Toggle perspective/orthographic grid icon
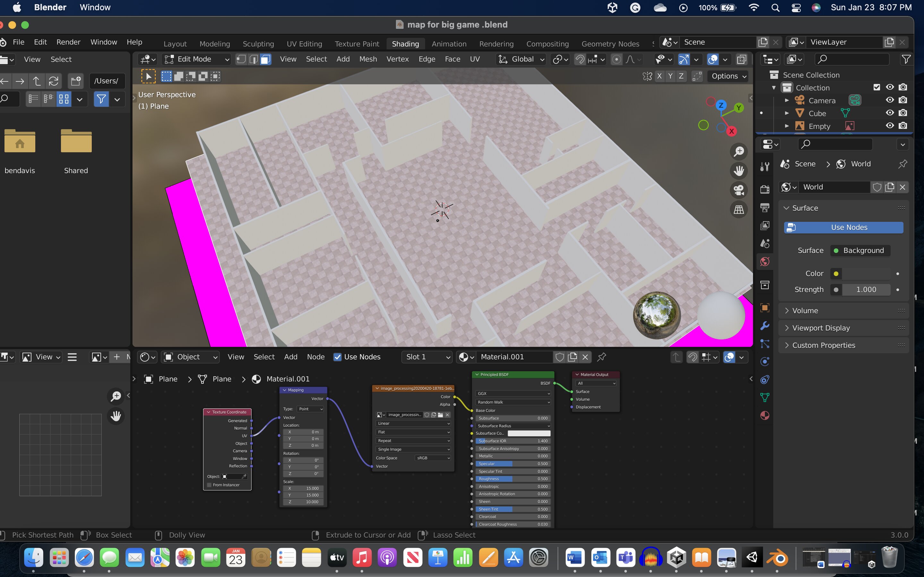The image size is (924, 577). (x=739, y=210)
